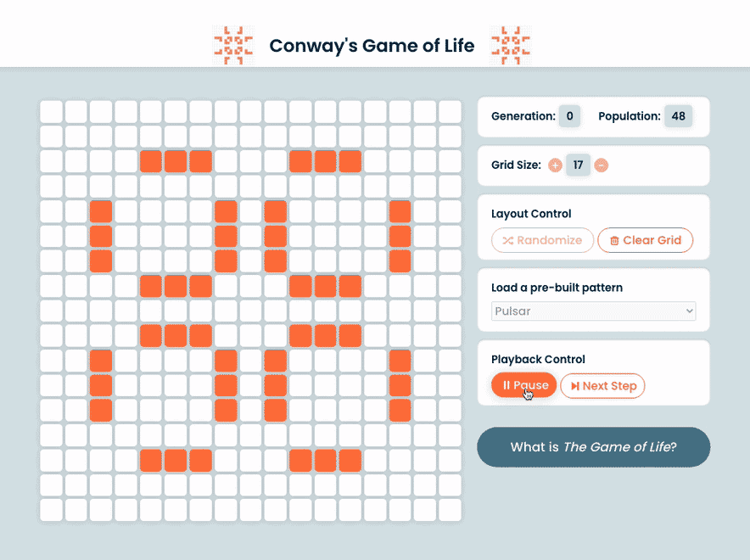
Task: Clear the grid with Clear Grid button
Action: 646,240
